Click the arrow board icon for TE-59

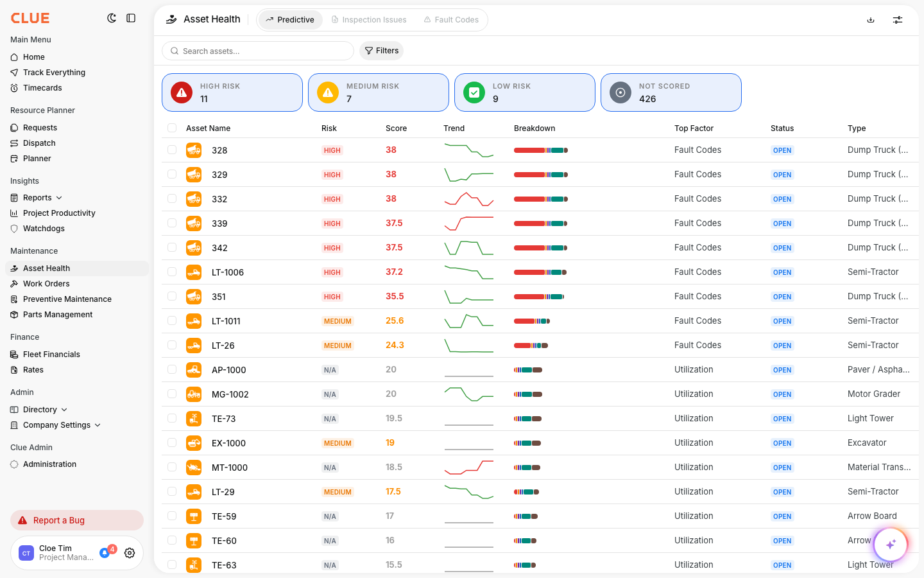pyautogui.click(x=194, y=516)
